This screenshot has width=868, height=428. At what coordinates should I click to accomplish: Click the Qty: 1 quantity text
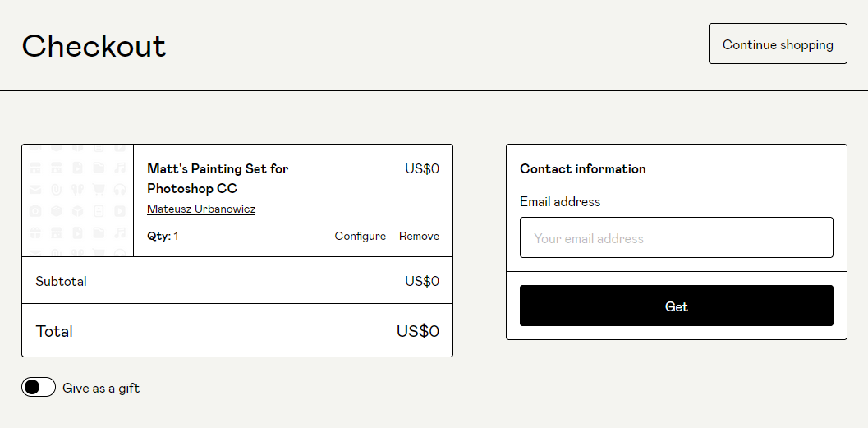coord(163,237)
